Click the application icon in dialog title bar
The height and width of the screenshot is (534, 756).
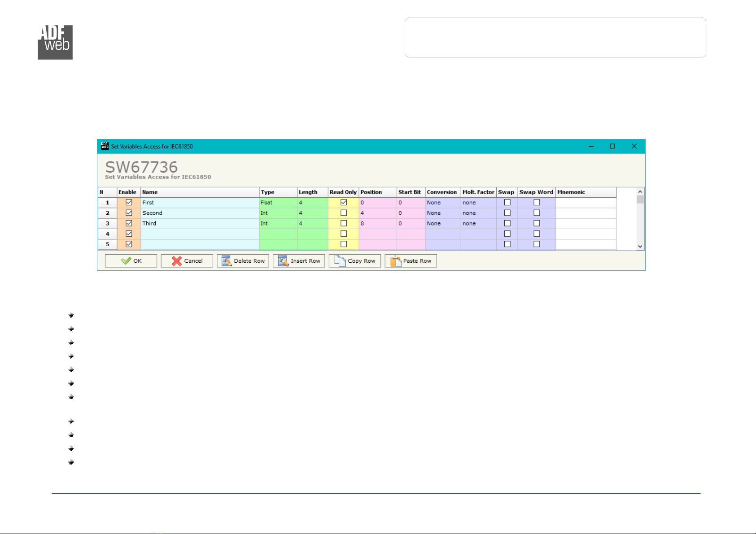click(x=105, y=146)
